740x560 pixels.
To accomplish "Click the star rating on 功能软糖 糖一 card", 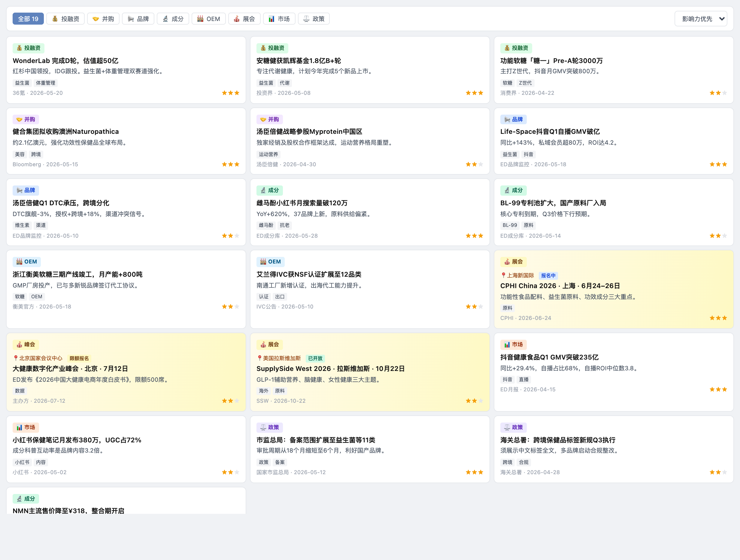I will tap(718, 93).
